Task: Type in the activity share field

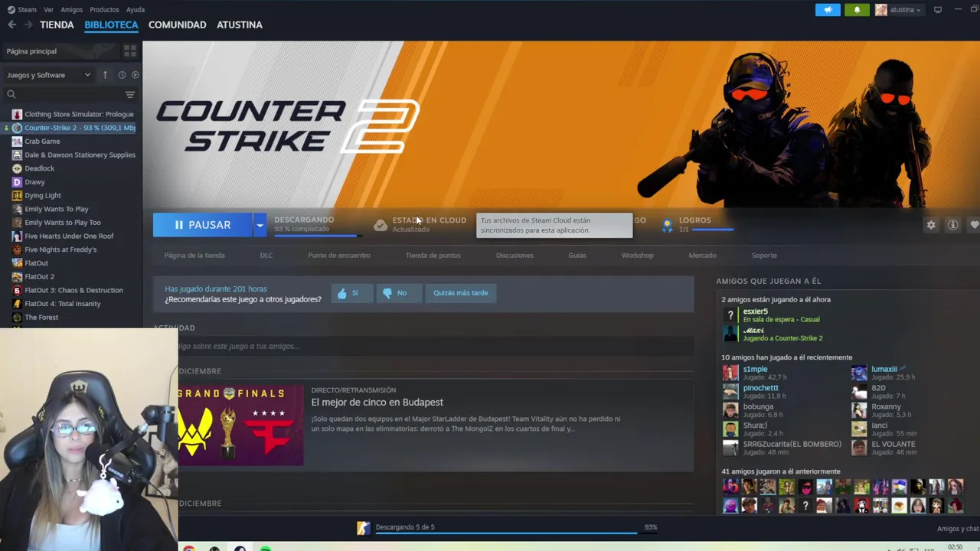Action: (x=434, y=347)
